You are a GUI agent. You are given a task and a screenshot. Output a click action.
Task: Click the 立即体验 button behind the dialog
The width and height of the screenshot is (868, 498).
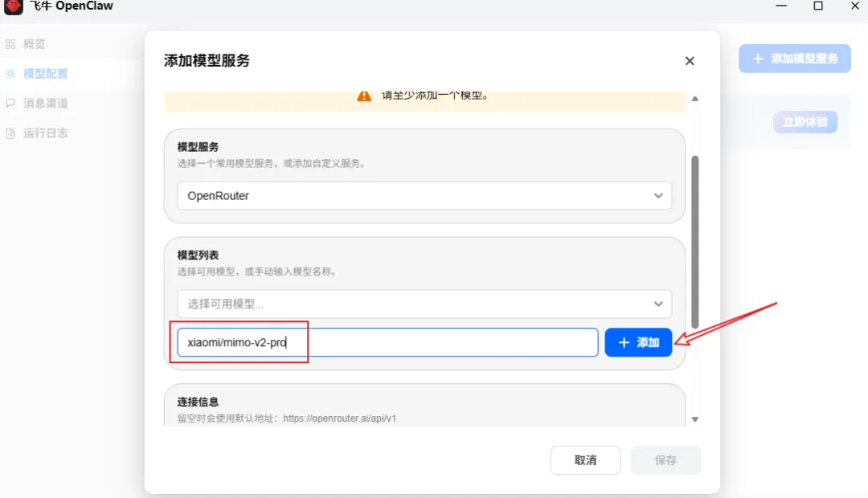click(x=805, y=122)
